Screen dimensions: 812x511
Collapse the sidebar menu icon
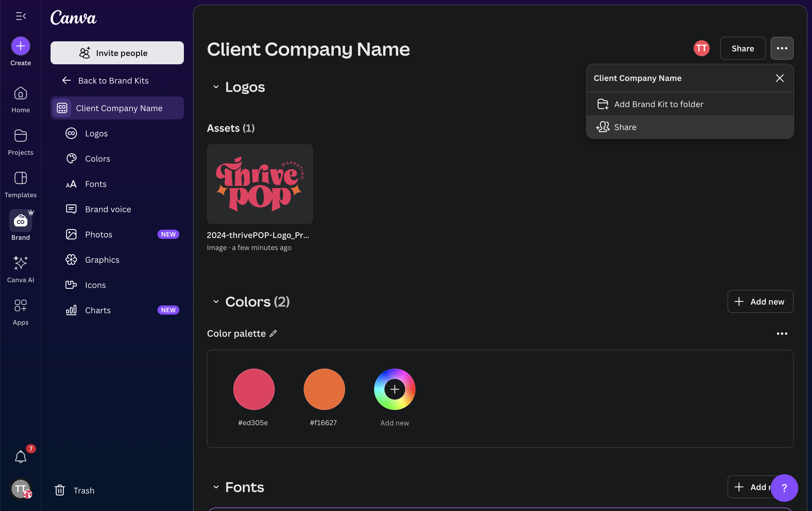click(x=21, y=16)
